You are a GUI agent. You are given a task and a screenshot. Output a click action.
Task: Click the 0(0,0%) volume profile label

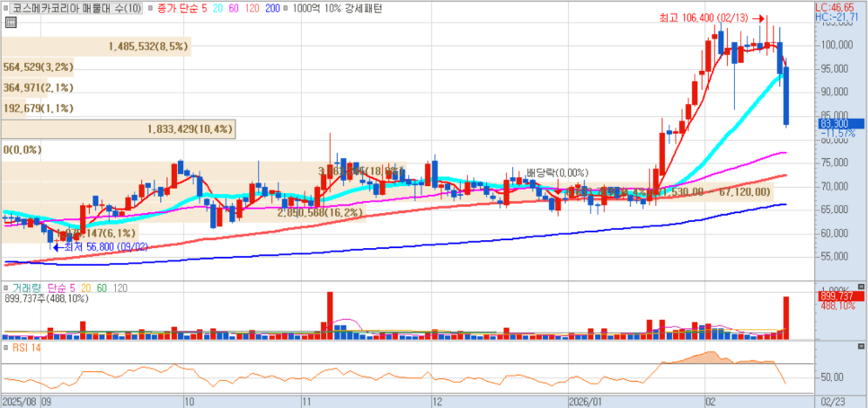pyautogui.click(x=22, y=149)
